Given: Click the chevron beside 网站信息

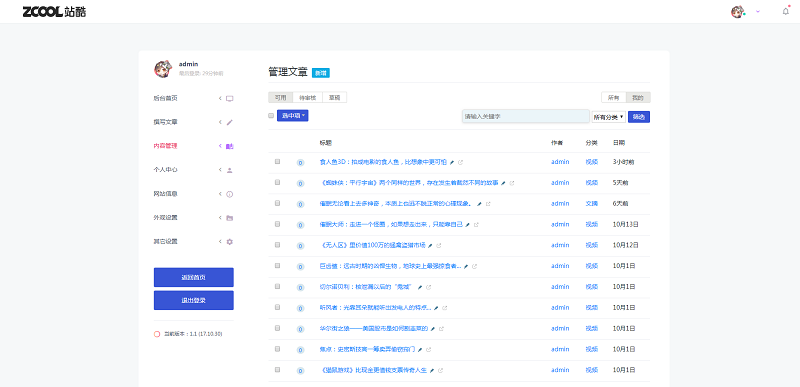Looking at the screenshot, I should tap(220, 194).
